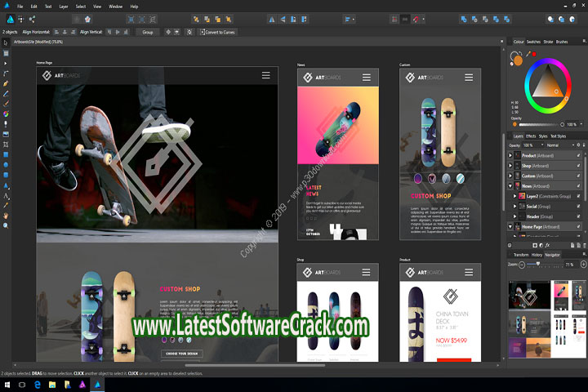Click the Share icon in the top toolbar
The image size is (588, 392).
(33, 19)
